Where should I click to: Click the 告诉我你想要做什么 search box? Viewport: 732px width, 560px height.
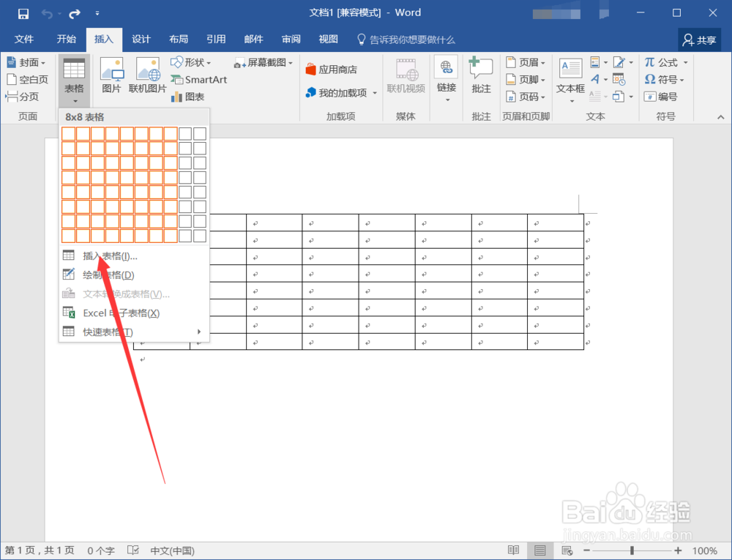(406, 40)
